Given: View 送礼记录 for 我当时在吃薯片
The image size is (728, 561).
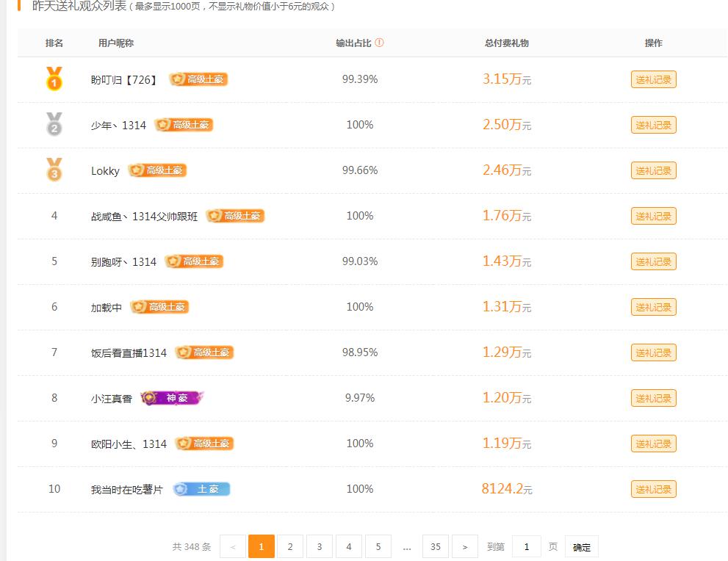Looking at the screenshot, I should [x=653, y=489].
